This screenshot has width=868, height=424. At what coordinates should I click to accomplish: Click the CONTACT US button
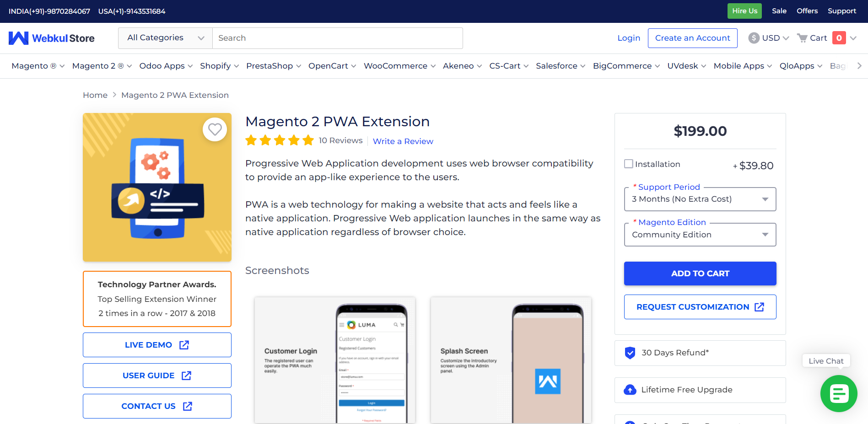[157, 406]
